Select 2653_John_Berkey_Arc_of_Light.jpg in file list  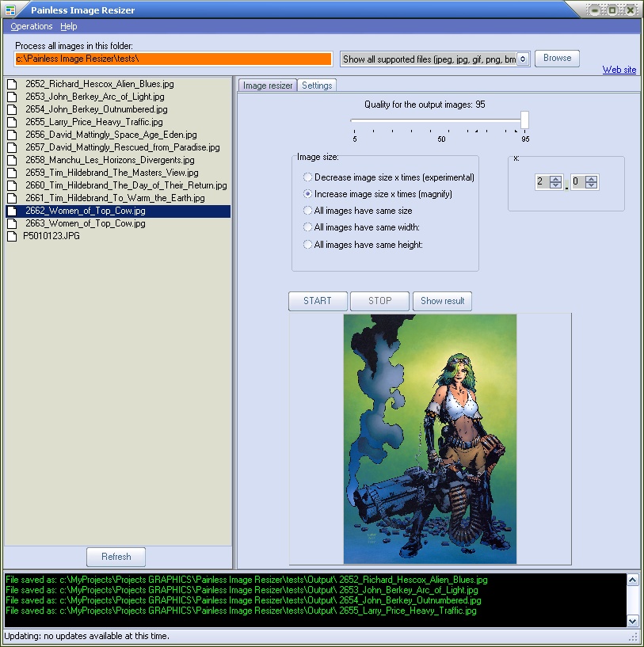click(x=95, y=97)
